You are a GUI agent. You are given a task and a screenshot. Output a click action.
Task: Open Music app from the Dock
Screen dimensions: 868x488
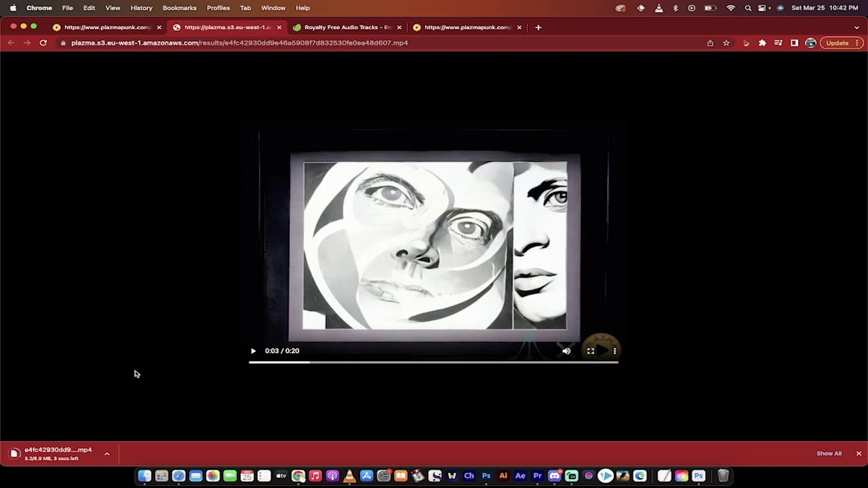coord(315,476)
